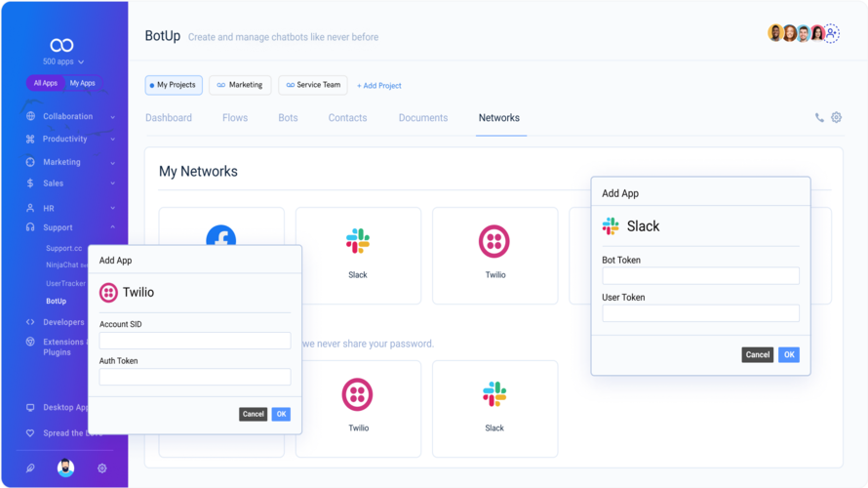Image resolution: width=868 pixels, height=488 pixels.
Task: Click the Facebook network icon
Action: (220, 235)
